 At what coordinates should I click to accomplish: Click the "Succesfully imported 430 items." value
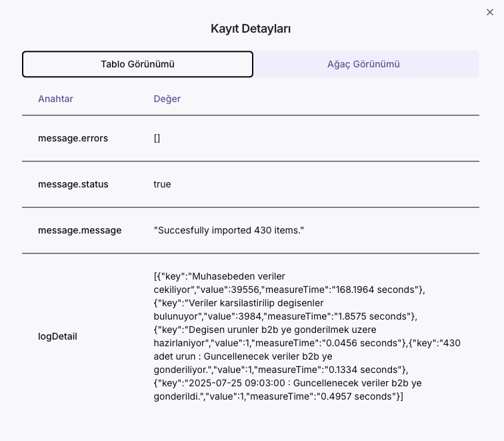coord(229,230)
